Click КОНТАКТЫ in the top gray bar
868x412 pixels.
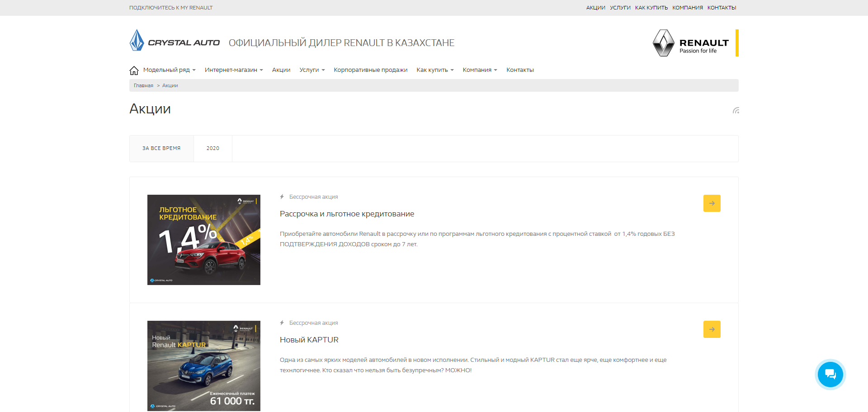pyautogui.click(x=722, y=8)
